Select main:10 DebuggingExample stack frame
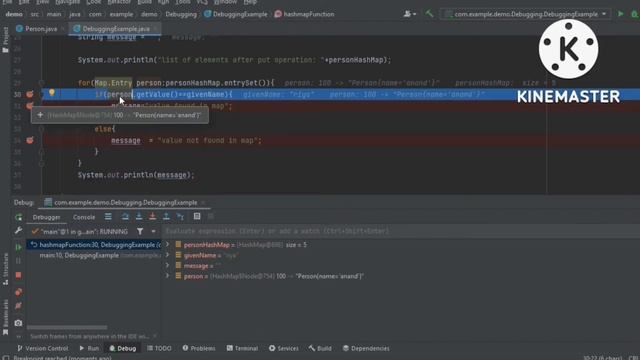Screen dimensions: 640x360 (x=94, y=256)
